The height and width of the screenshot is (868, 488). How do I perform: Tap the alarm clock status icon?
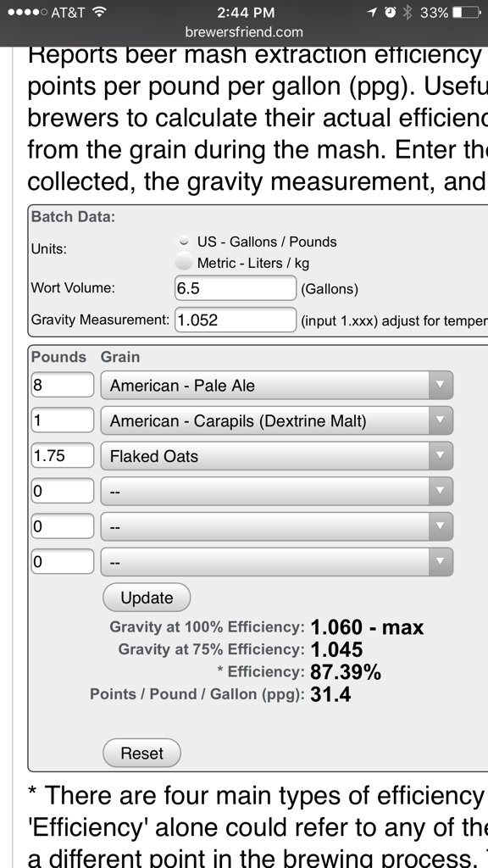[390, 12]
